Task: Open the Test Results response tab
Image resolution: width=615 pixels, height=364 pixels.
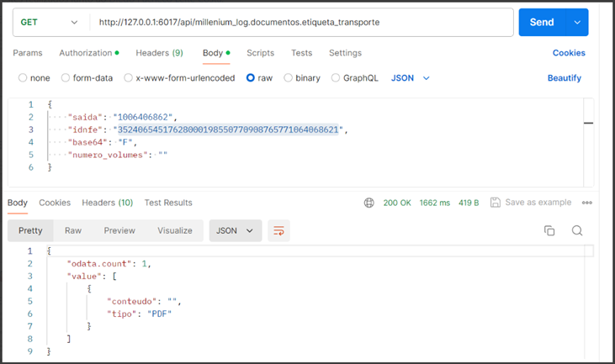Action: 168,203
